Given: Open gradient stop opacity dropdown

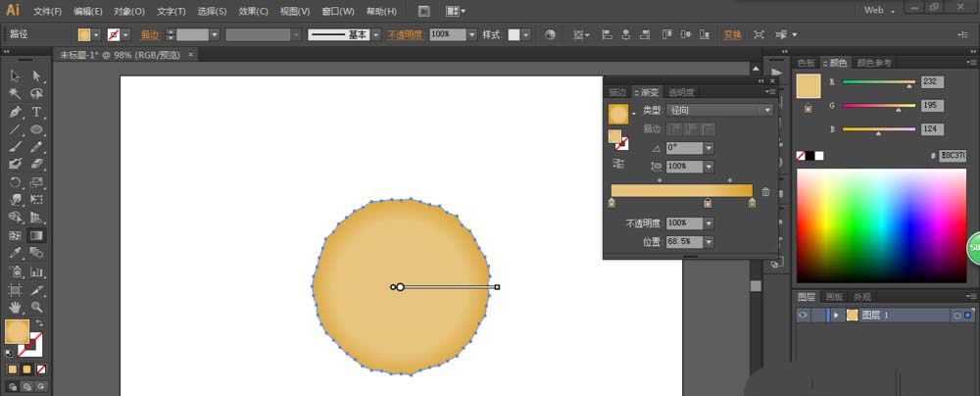Looking at the screenshot, I should point(709,223).
